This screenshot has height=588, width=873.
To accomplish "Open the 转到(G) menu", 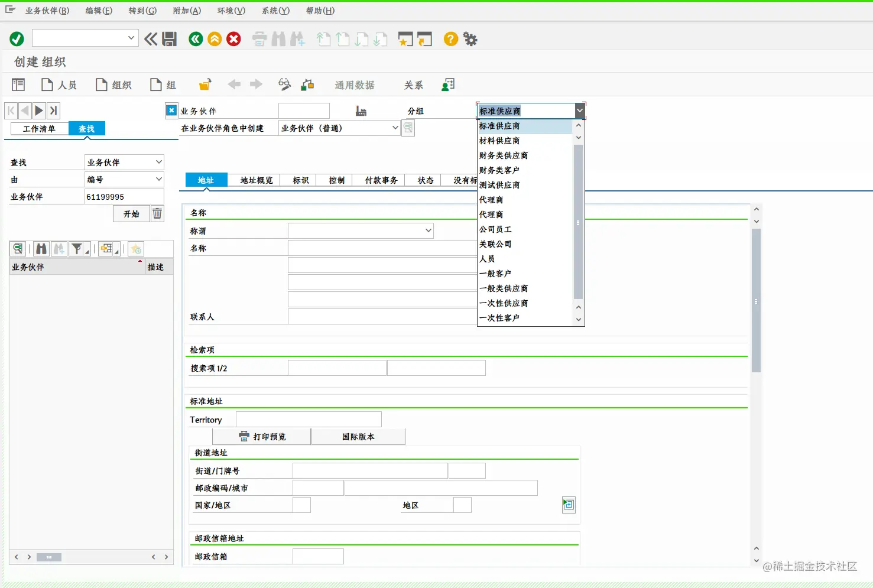I will [x=143, y=11].
